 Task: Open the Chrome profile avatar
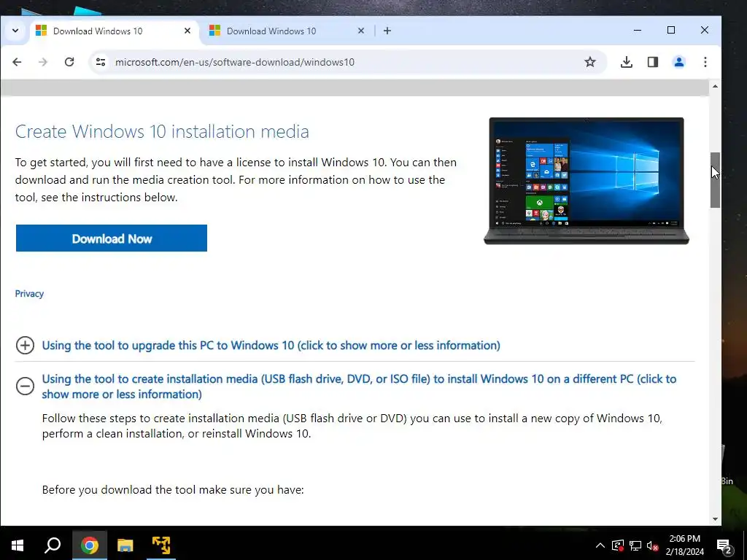pos(679,62)
